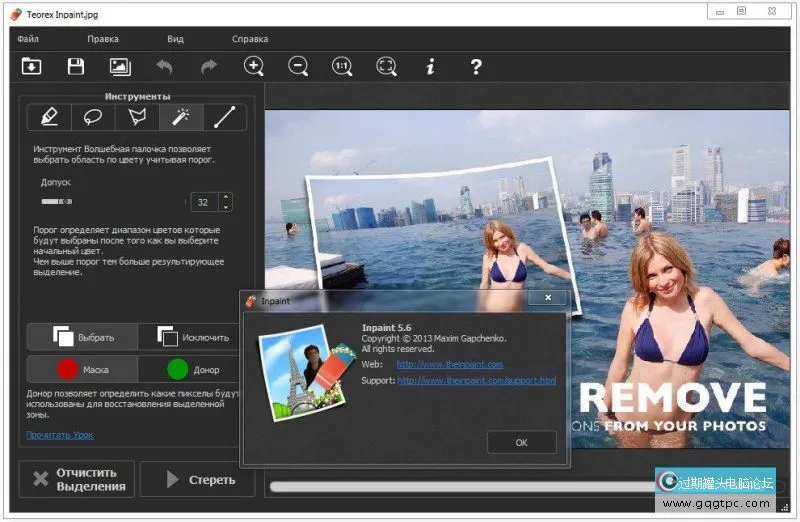The width and height of the screenshot is (800, 522).
Task: Select the Magic wand tool
Action: tap(181, 117)
